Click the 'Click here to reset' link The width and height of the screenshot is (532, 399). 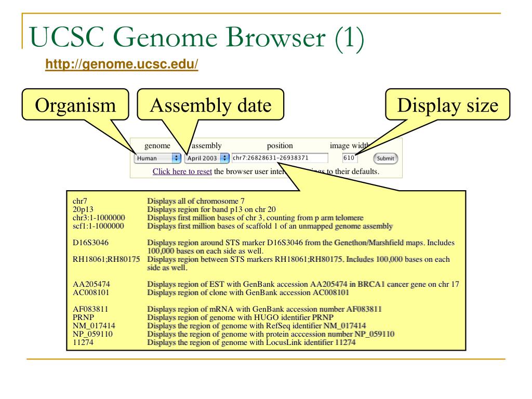tap(182, 171)
